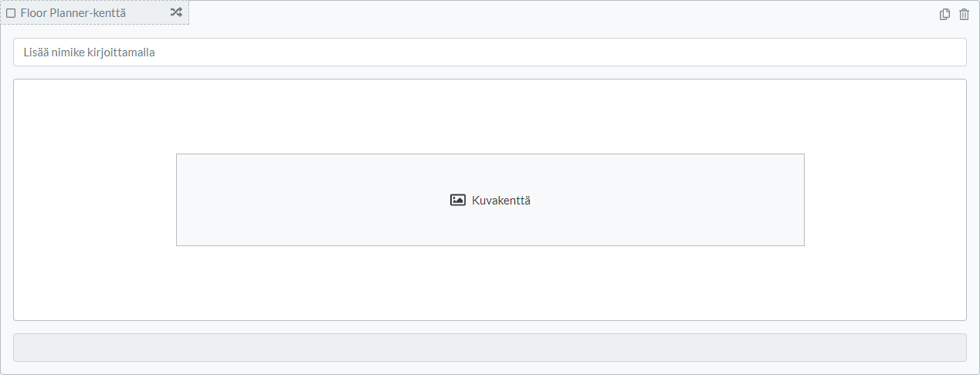The height and width of the screenshot is (375, 980).
Task: Hit the two-pages duplicate icon at top right
Action: click(x=944, y=15)
